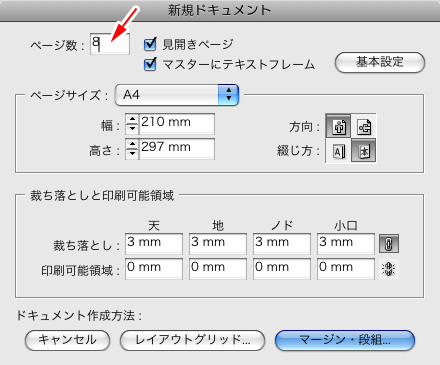Decrease width with down stepper arrow

[x=132, y=129]
